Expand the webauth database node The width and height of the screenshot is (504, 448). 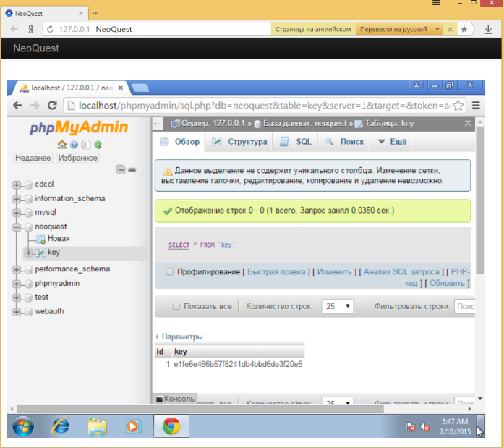(17, 311)
